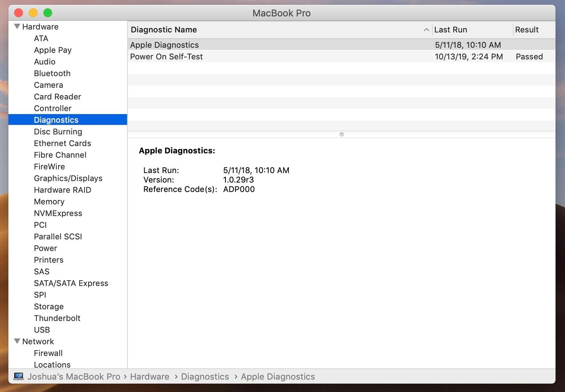Select Camera in the sidebar
Viewport: 565px width, 392px height.
click(x=48, y=85)
